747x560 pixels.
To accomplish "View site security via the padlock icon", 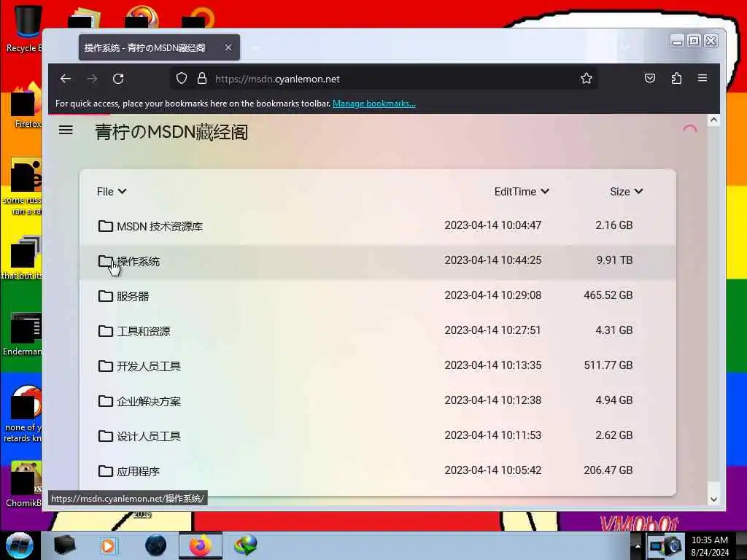I will click(x=202, y=78).
